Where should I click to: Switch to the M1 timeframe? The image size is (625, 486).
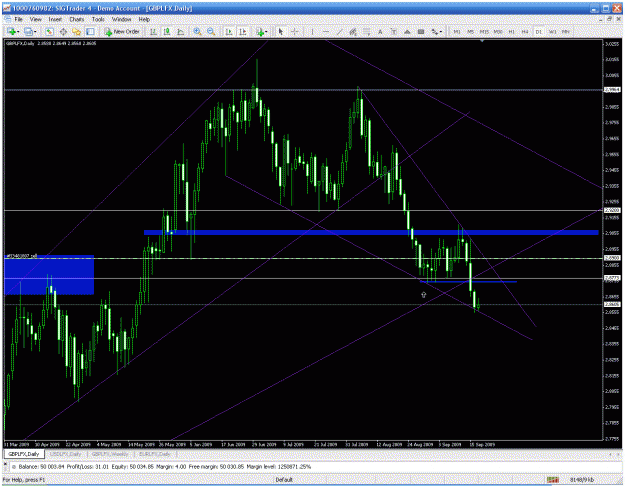(x=457, y=31)
